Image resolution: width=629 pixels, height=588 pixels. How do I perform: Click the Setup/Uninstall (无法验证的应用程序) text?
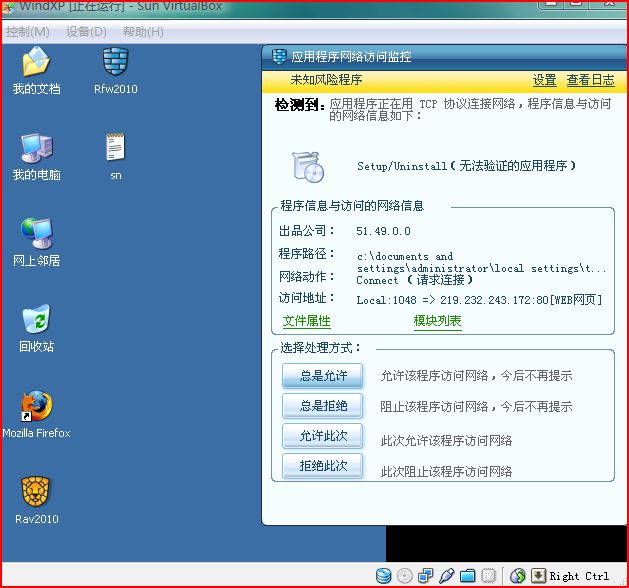pos(466,166)
